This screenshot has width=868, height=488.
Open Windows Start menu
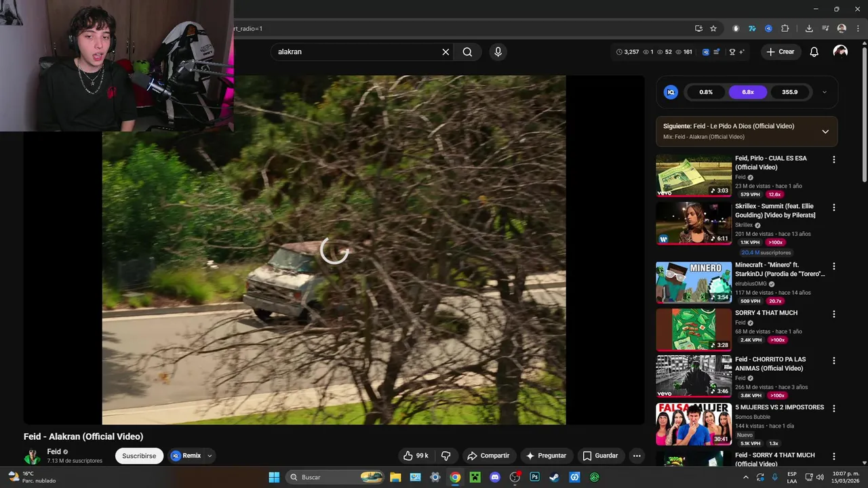(x=274, y=477)
